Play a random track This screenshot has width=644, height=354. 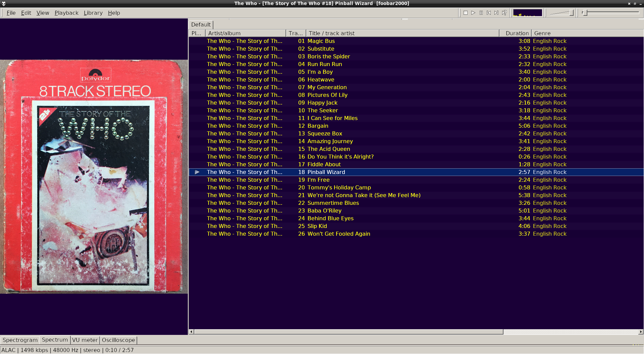[x=504, y=13]
